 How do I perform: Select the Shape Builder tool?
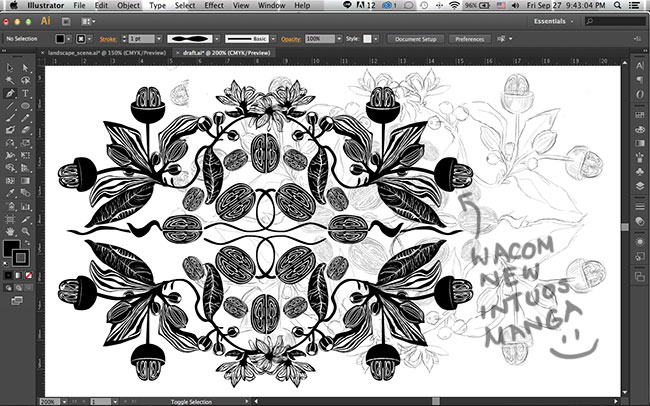click(x=10, y=168)
